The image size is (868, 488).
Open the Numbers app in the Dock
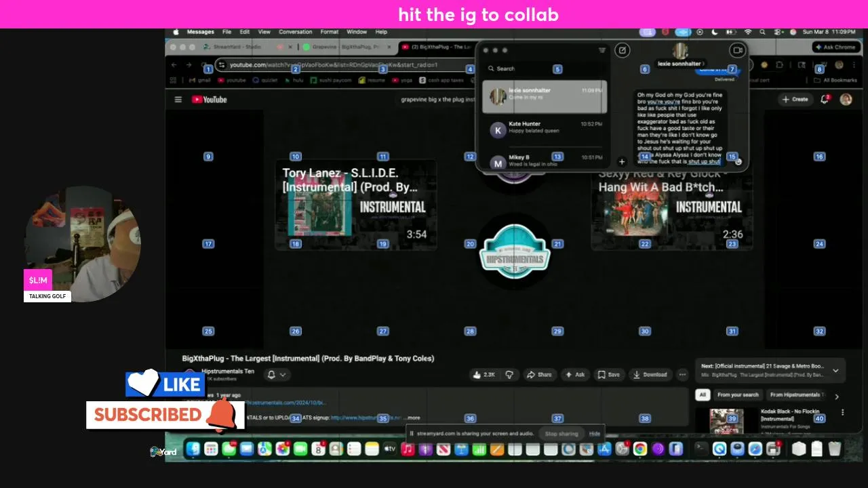tap(479, 449)
